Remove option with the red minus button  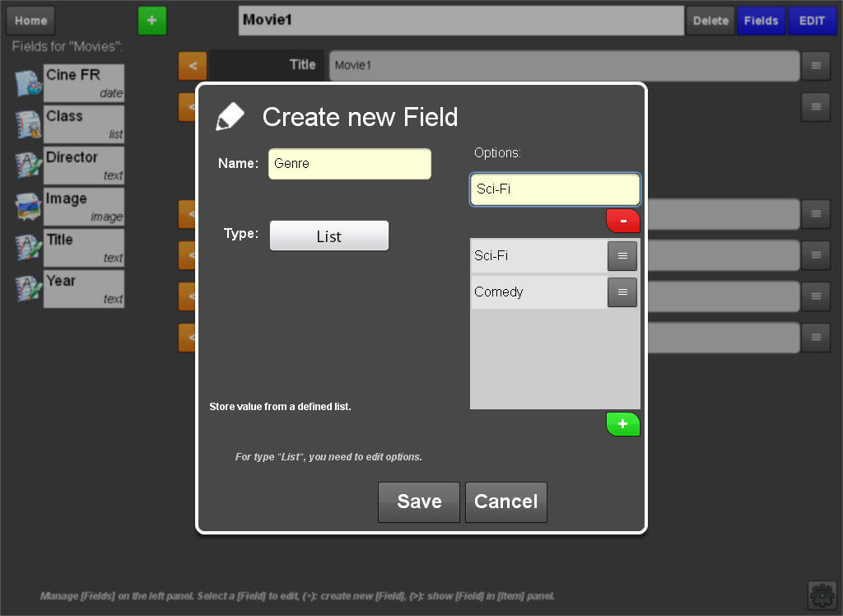(622, 221)
